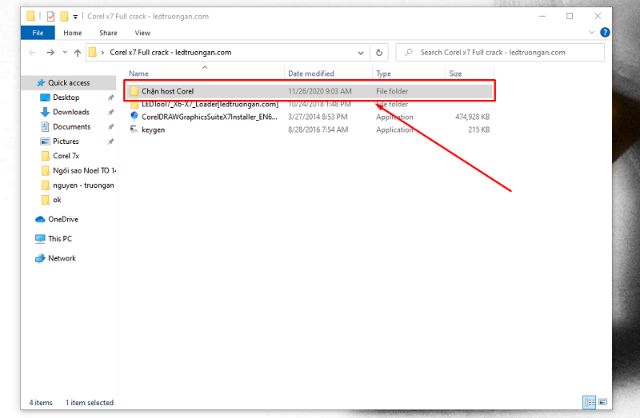This screenshot has width=640, height=418.
Task: Open the File ribbon tab
Action: click(x=38, y=33)
